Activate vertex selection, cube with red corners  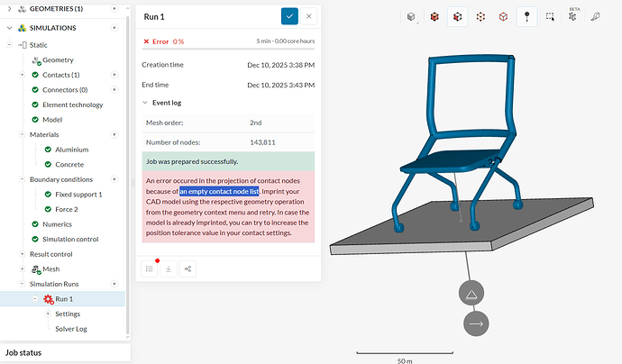point(503,16)
